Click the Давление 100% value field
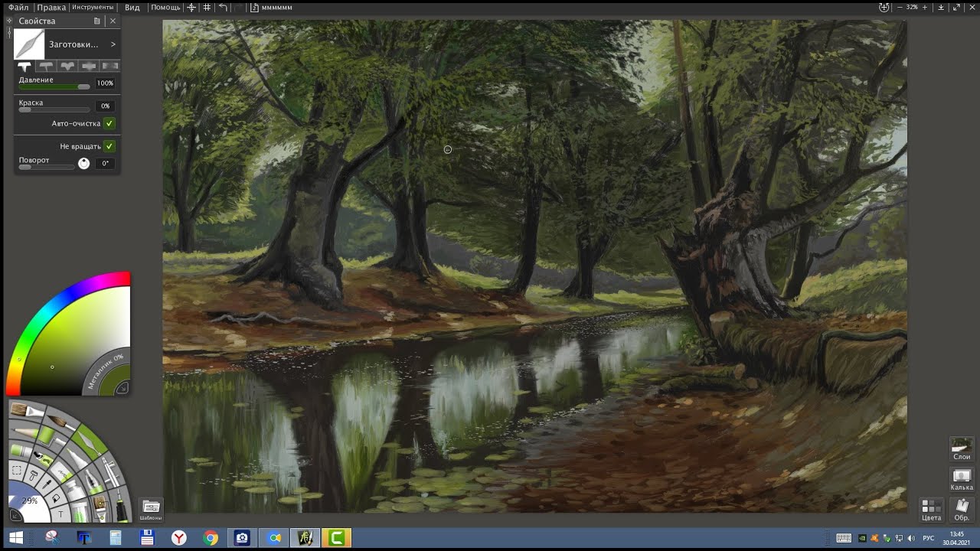Image resolution: width=980 pixels, height=551 pixels. 106,83
